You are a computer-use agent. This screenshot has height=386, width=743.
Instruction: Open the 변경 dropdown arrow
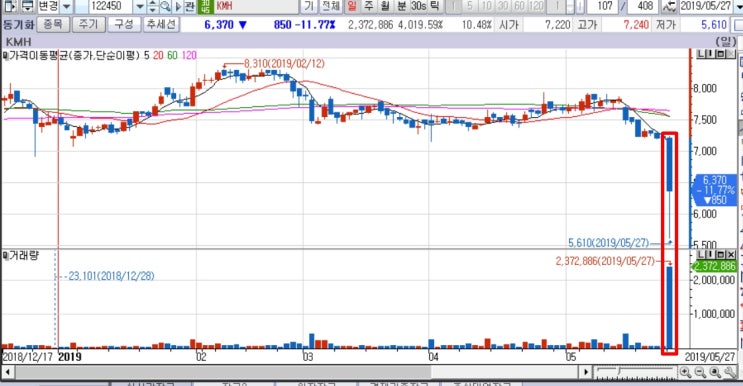pos(66,6)
